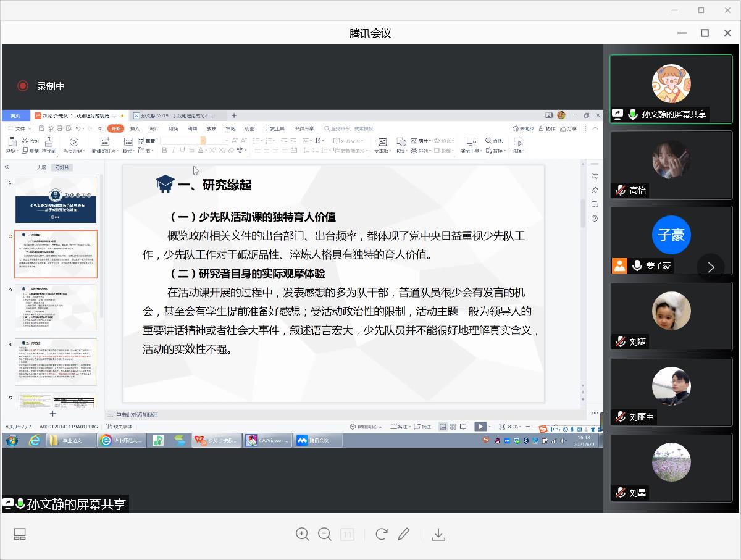741x560 pixels.
Task: Click 刘晶's muted microphone icon
Action: pos(620,493)
